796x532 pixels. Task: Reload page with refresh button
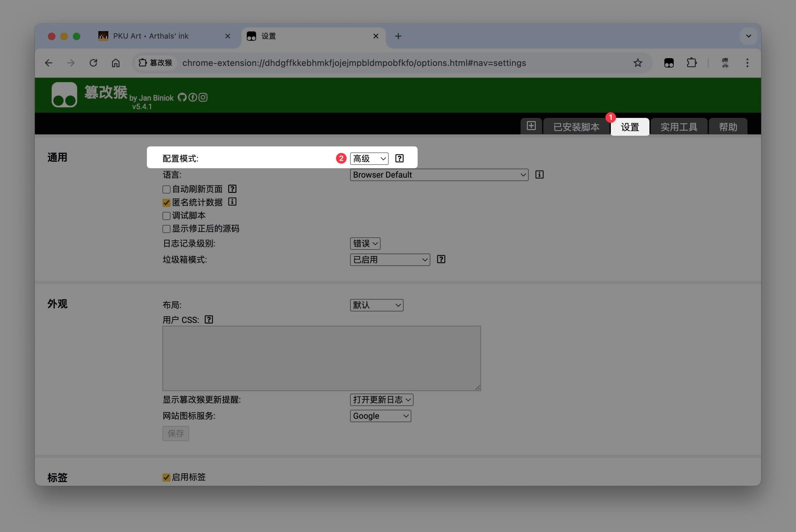(93, 63)
